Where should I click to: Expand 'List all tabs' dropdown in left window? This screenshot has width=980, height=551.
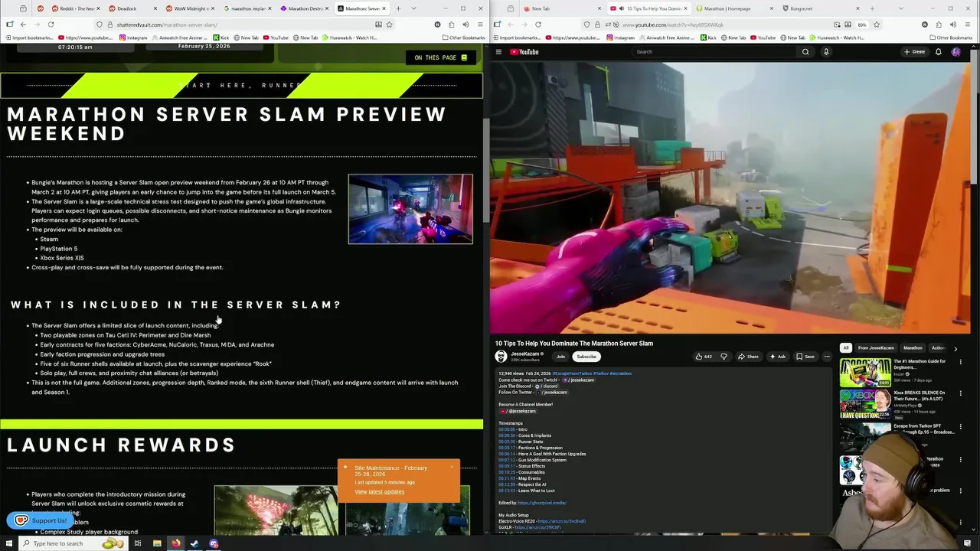pyautogui.click(x=414, y=8)
